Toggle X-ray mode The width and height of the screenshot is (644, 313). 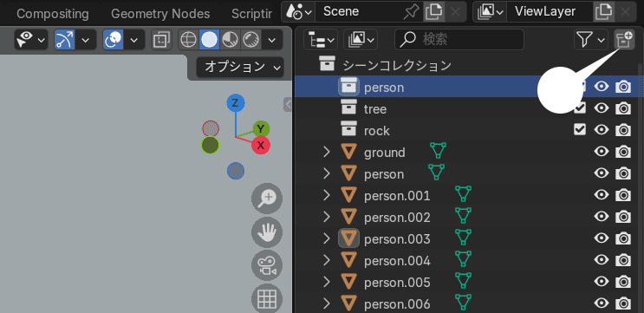pos(161,40)
